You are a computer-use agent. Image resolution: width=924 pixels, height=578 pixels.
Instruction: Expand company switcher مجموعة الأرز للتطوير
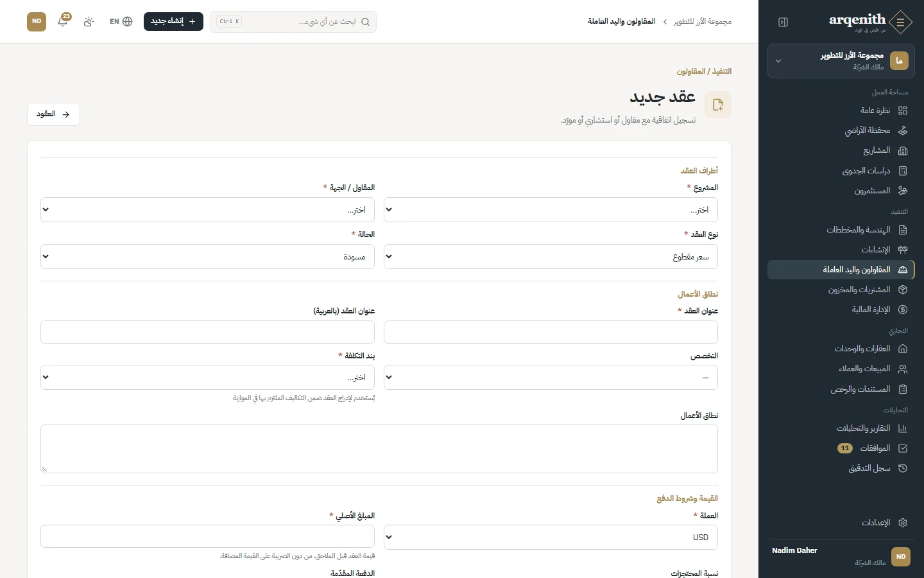coord(841,61)
